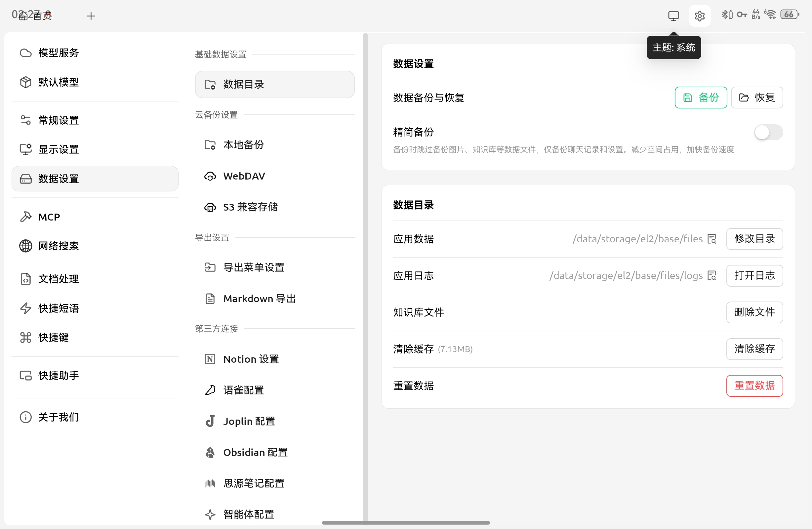
Task: Click the 打开日志 button
Action: [754, 275]
